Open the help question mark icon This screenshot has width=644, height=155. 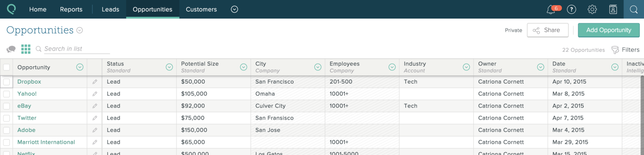click(x=571, y=9)
